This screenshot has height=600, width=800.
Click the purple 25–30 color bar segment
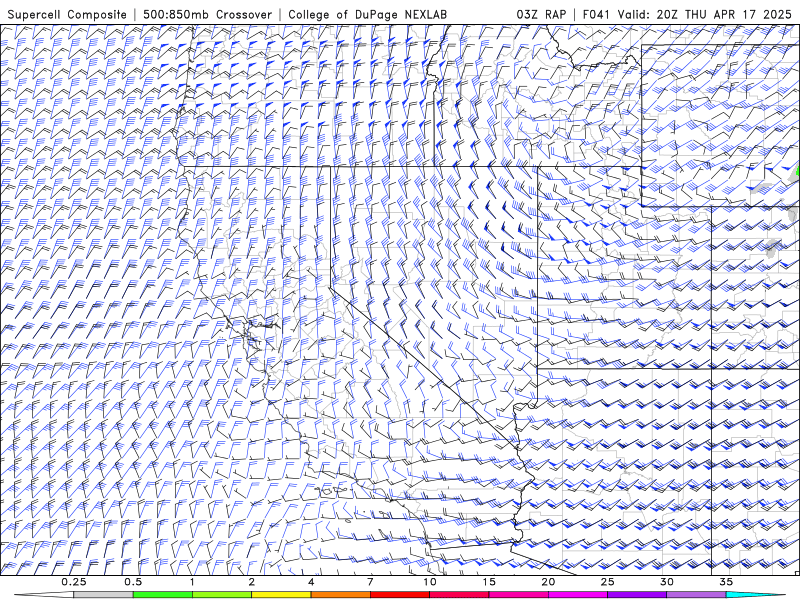tap(637, 595)
